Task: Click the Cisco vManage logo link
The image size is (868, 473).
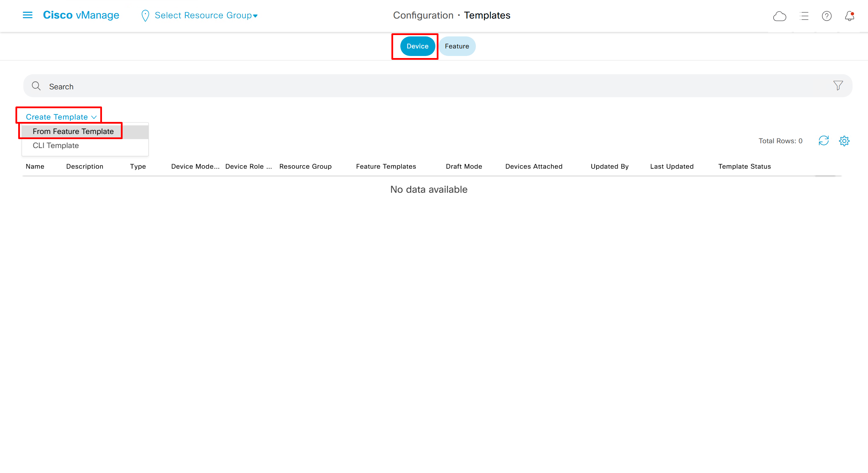Action: click(x=81, y=15)
